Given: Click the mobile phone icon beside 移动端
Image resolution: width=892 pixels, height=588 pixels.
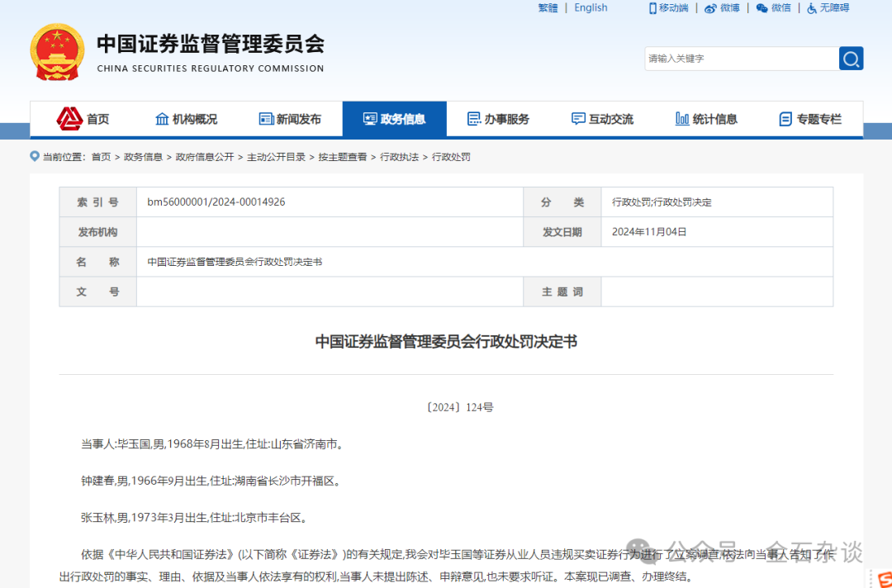Looking at the screenshot, I should 652,8.
